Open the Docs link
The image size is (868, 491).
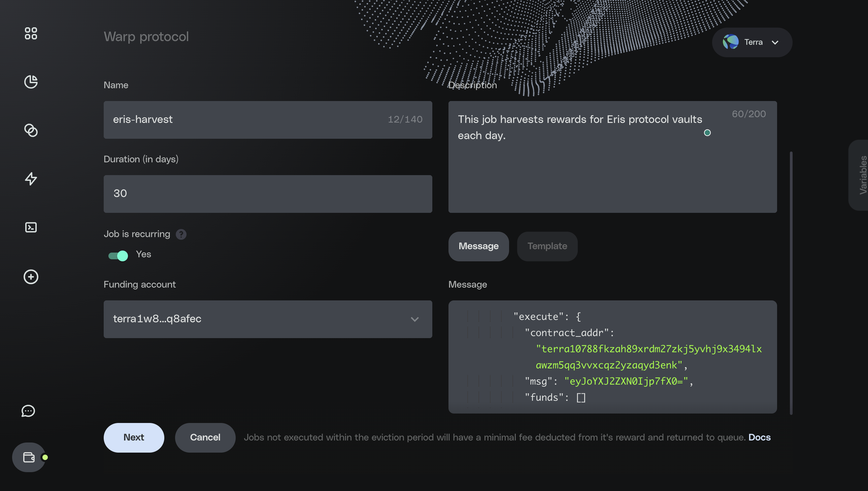point(759,437)
